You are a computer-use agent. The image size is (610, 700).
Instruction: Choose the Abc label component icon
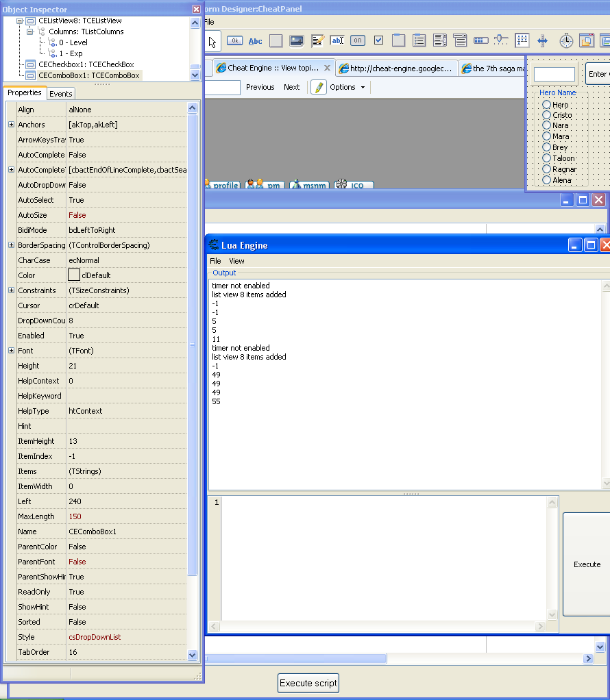point(255,41)
